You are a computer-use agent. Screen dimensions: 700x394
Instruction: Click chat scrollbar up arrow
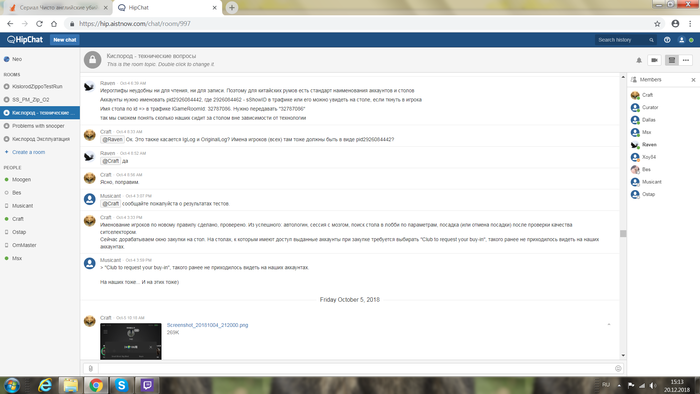pos(623,78)
